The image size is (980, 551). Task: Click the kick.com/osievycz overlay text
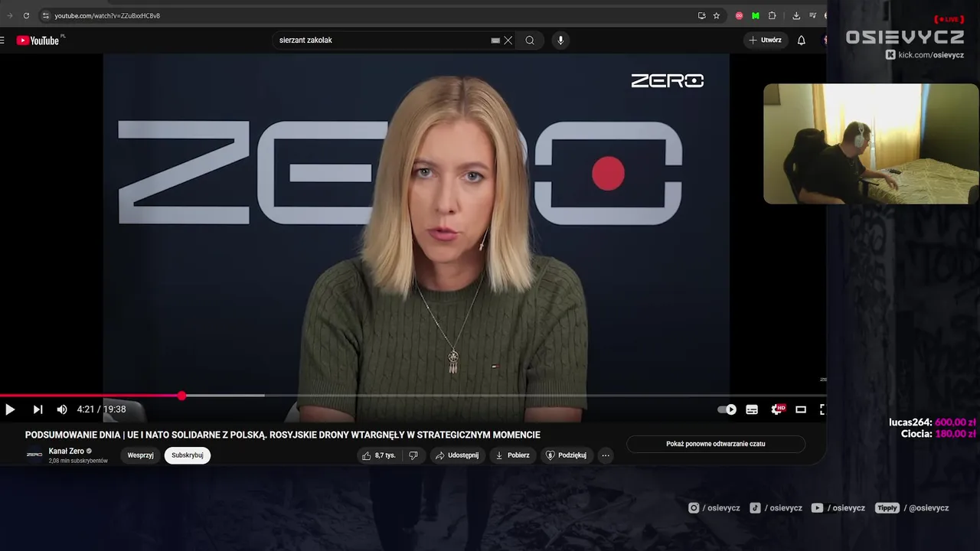(x=925, y=55)
